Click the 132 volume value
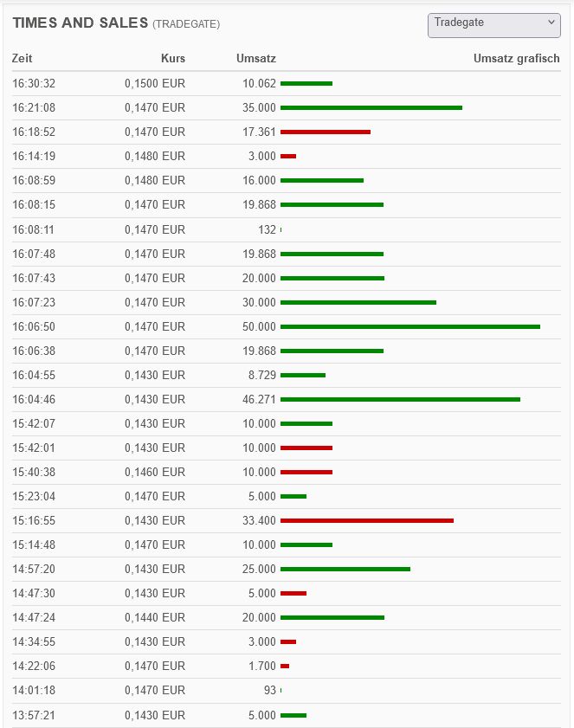Viewport: 574px width, 728px height. (267, 229)
